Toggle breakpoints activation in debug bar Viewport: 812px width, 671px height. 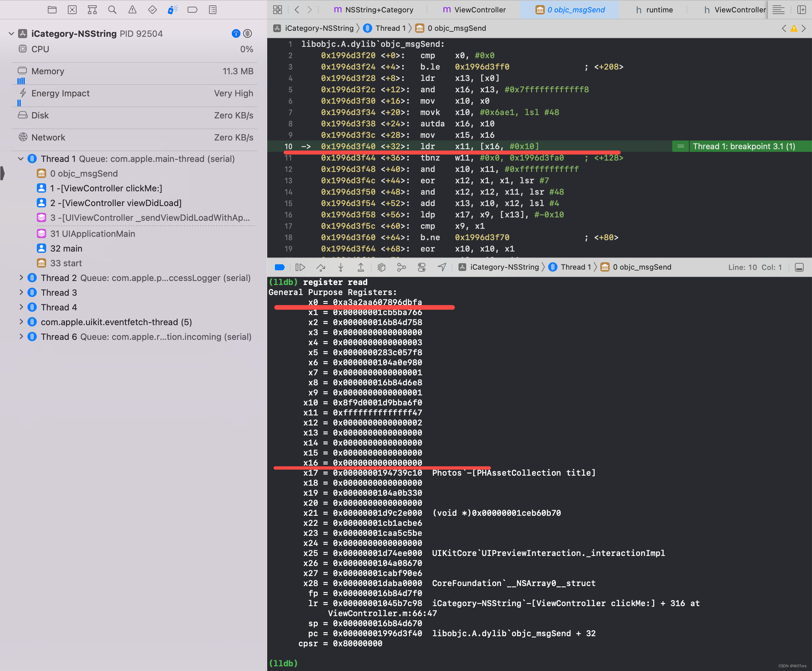(280, 267)
